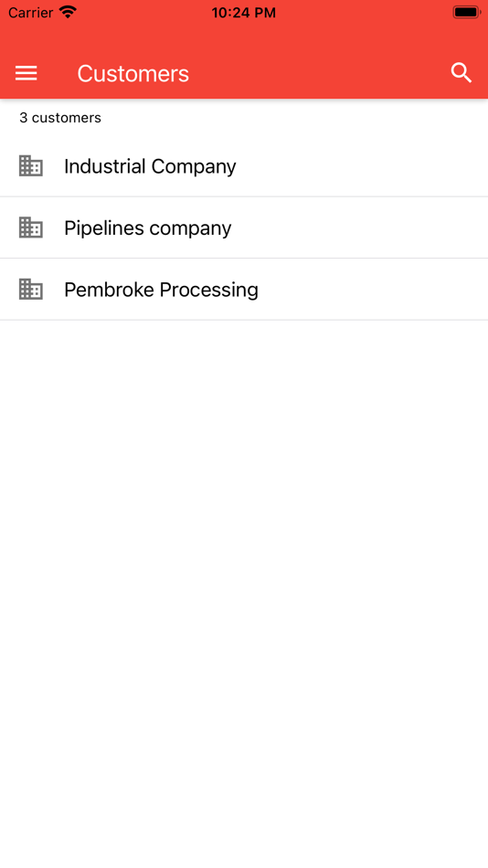Tap the Wi-Fi status icon
Image resolution: width=488 pixels, height=868 pixels.
(x=69, y=12)
